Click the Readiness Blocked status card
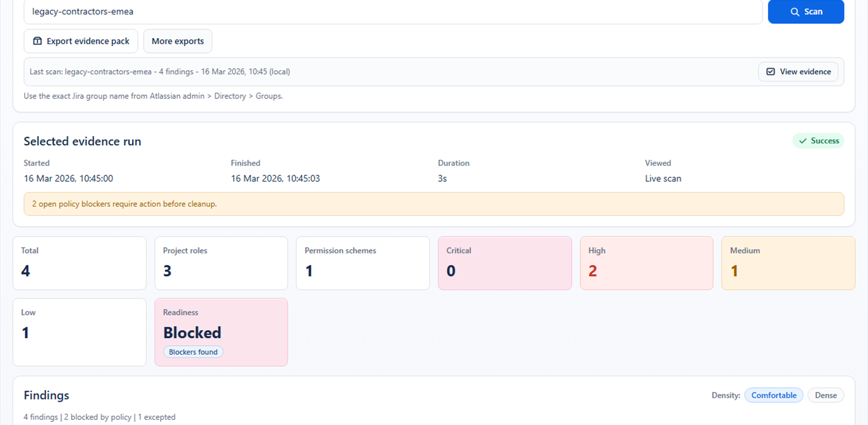This screenshot has height=425, width=868. (x=221, y=332)
